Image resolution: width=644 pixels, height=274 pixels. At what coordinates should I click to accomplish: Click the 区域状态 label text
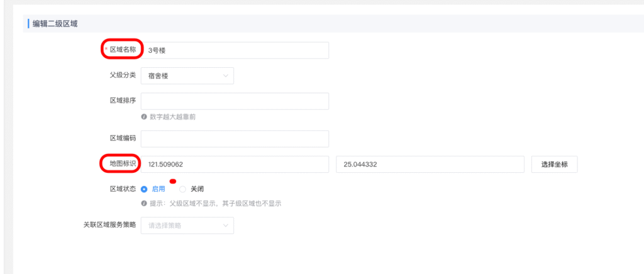(123, 189)
